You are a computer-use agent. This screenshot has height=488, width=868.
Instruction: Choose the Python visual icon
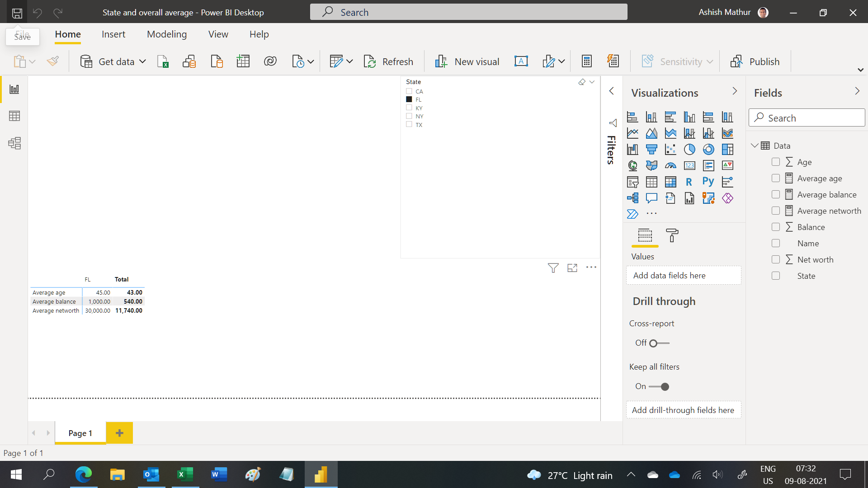pos(708,182)
